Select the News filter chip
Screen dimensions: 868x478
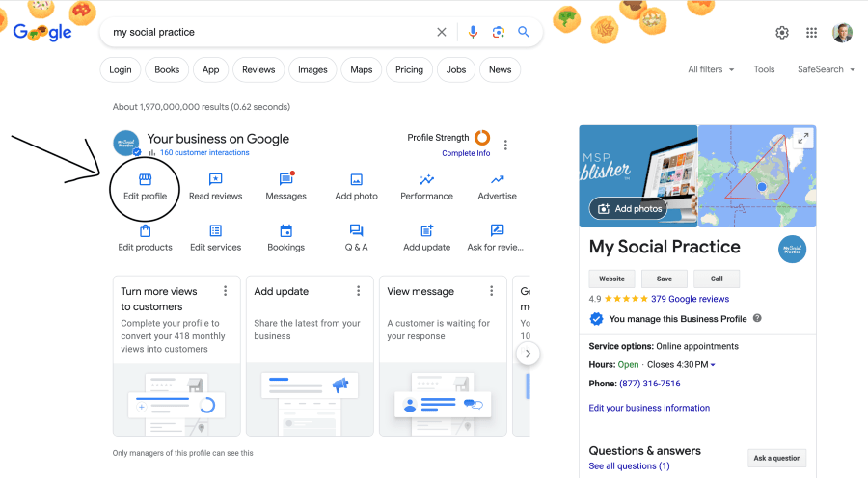(500, 69)
